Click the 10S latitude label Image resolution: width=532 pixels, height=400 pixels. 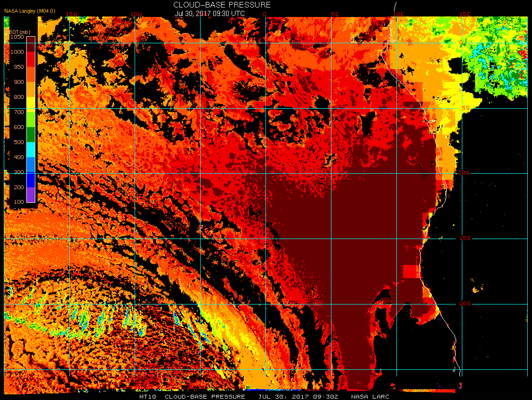tap(464, 173)
